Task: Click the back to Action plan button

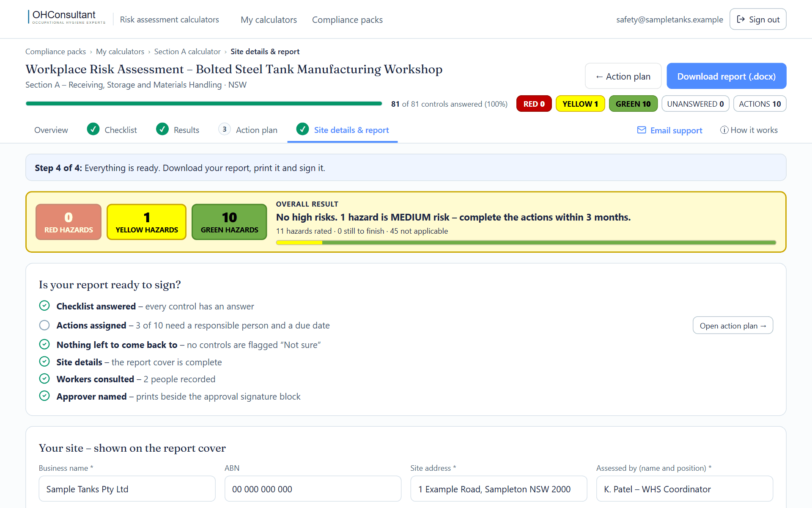Action: (x=623, y=76)
